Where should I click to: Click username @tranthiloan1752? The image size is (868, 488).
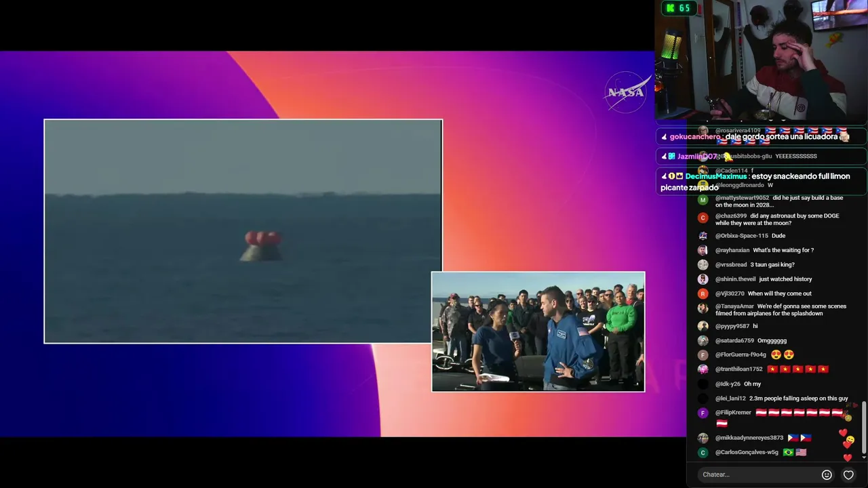coord(739,369)
